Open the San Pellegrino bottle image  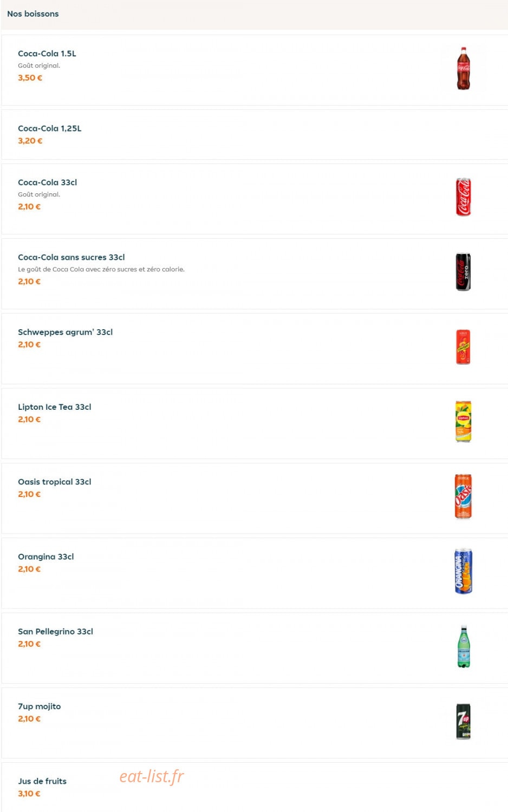[x=463, y=646]
